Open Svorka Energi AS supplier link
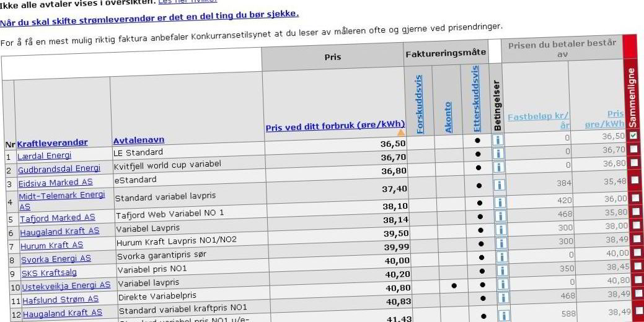Viewport: 644px width, 322px height. coord(56,259)
